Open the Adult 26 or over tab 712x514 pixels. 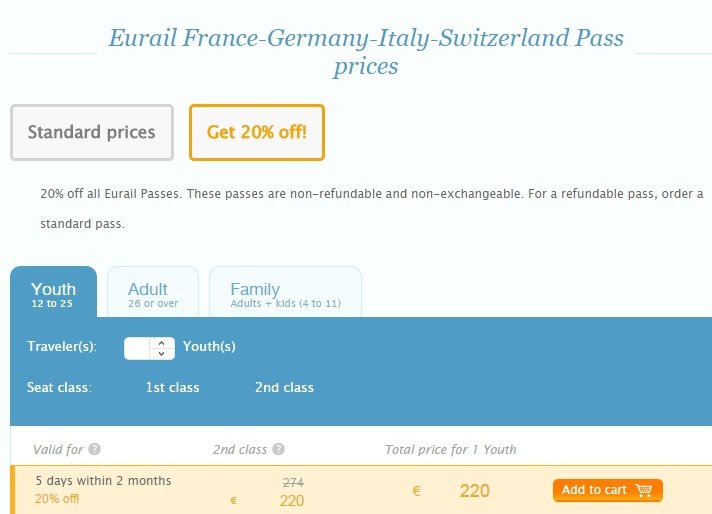(152, 292)
